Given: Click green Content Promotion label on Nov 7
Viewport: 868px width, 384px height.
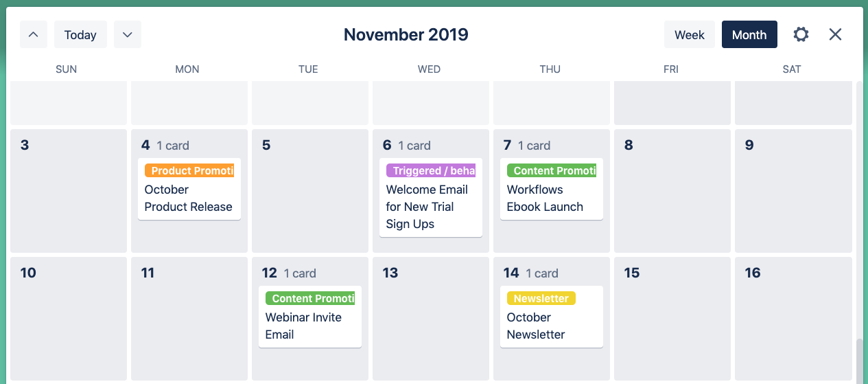Looking at the screenshot, I should tap(552, 170).
